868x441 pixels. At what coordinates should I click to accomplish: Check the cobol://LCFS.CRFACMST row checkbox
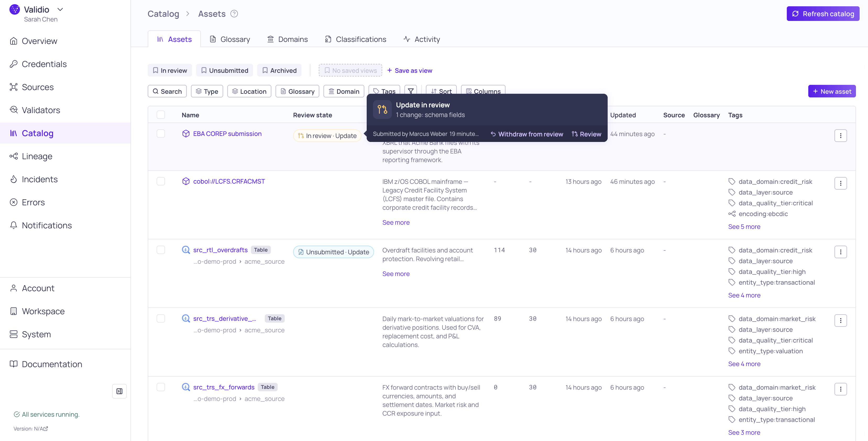161,181
